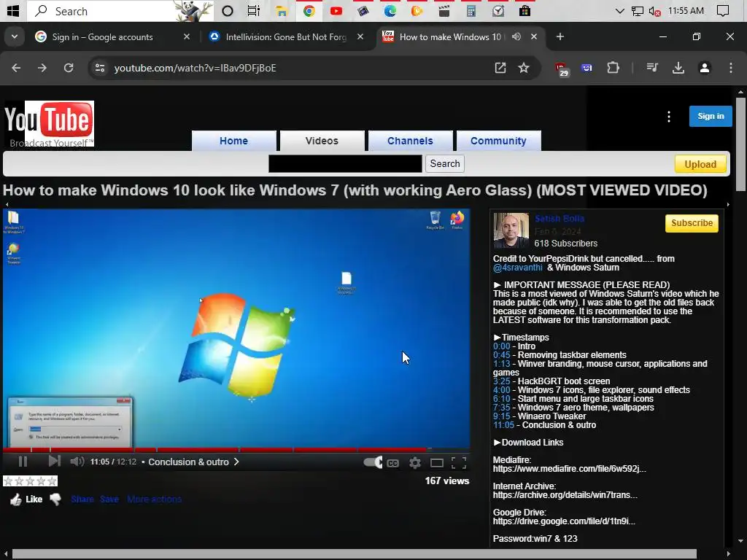Open Chrome three-dot menu
This screenshot has height=560, width=747.
731,68
